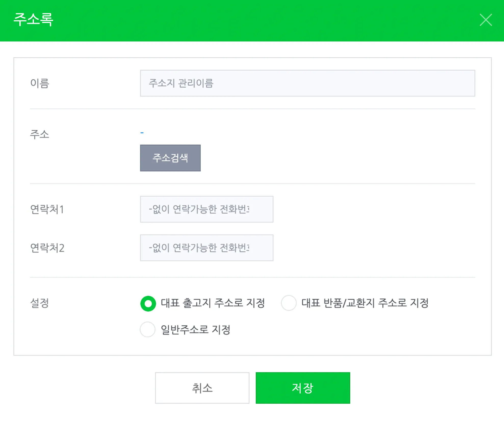
Task: Click the 설정 section label
Action: coord(40,303)
